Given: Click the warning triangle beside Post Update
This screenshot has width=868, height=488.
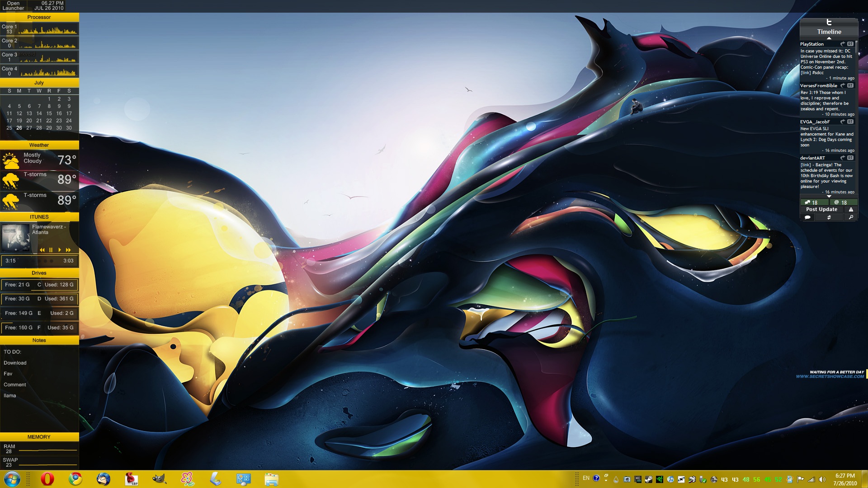Looking at the screenshot, I should [x=851, y=210].
